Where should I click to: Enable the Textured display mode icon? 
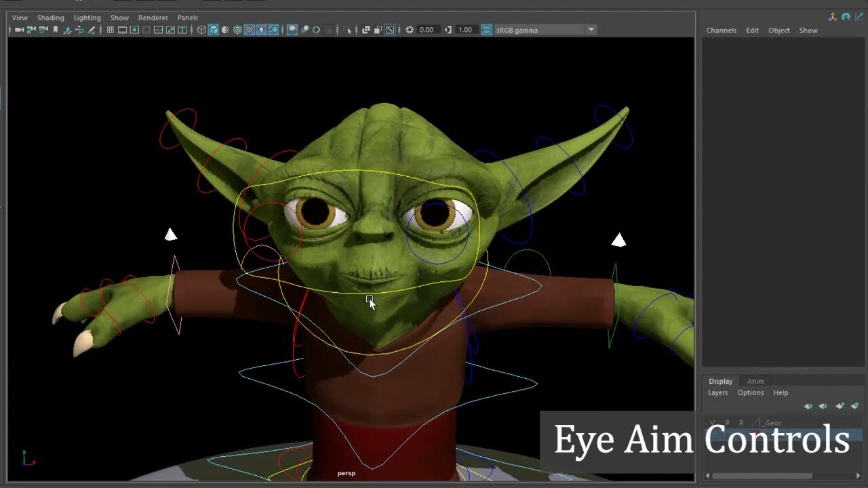tap(250, 29)
